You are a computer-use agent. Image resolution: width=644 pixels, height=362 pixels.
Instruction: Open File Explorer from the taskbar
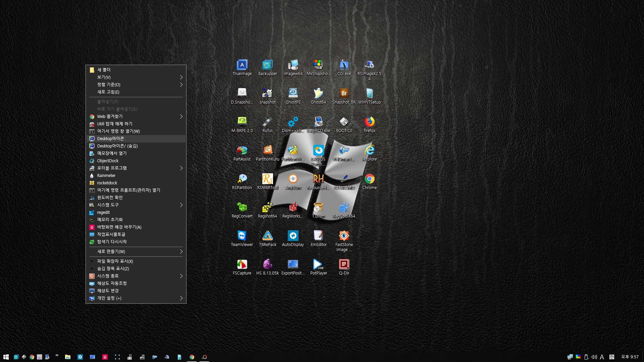pyautogui.click(x=68, y=357)
